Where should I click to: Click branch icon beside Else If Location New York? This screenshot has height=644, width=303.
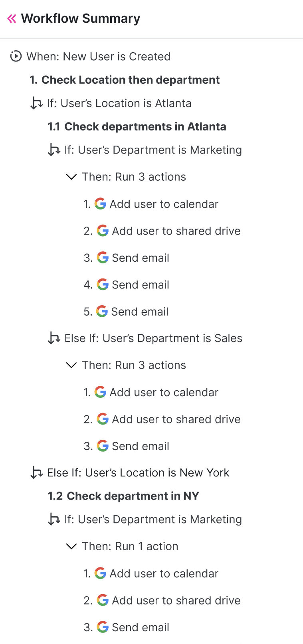(37, 473)
